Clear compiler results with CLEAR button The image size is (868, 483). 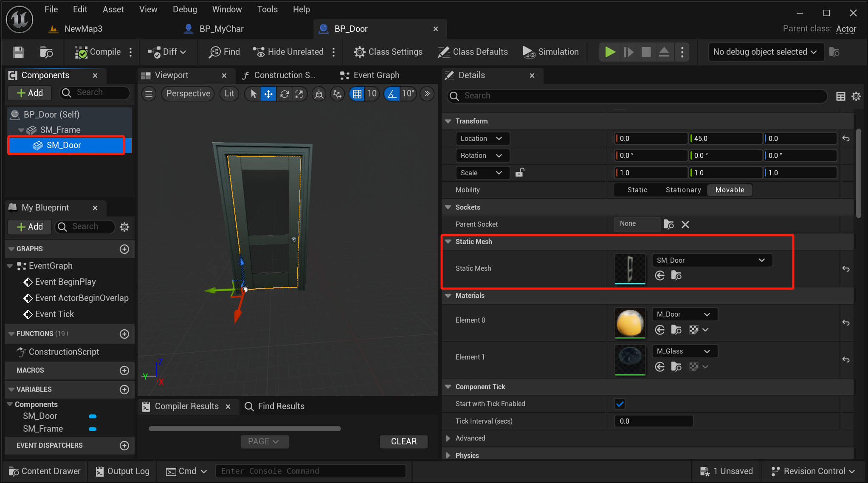tap(403, 442)
